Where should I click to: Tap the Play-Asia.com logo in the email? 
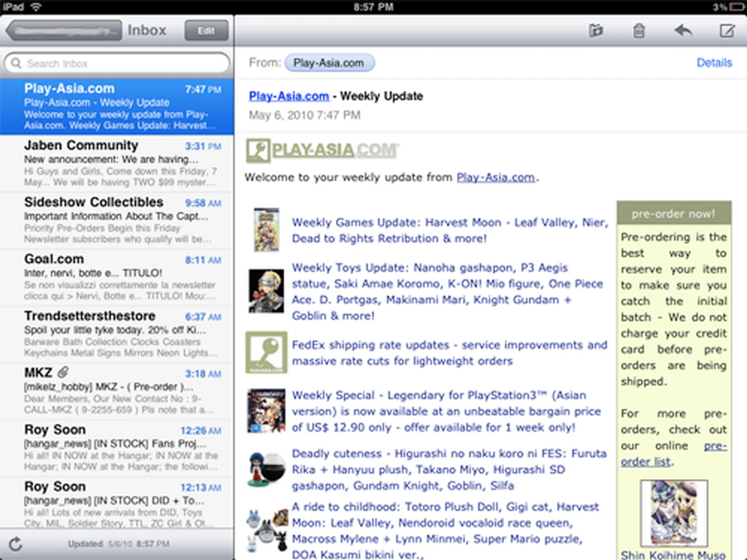[x=321, y=150]
